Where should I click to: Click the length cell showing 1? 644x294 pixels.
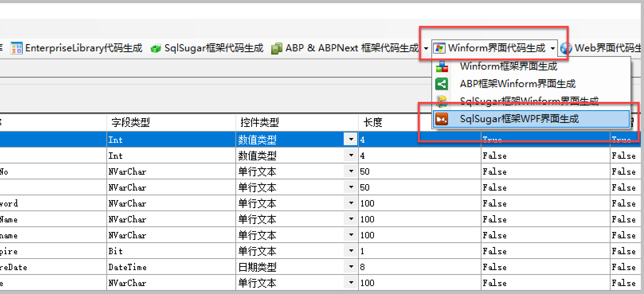(420, 251)
